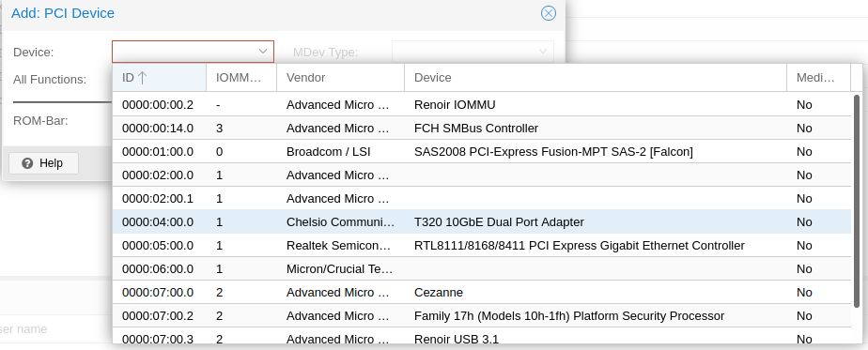Close the Add PCI Device dialog
Viewport: 868px width, 350px height.
pyautogui.click(x=548, y=13)
